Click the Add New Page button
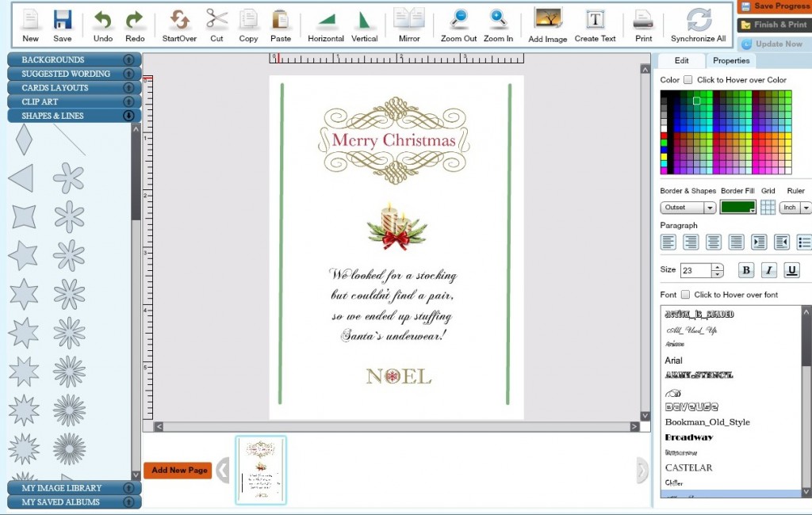The width and height of the screenshot is (812, 515). 178,470
